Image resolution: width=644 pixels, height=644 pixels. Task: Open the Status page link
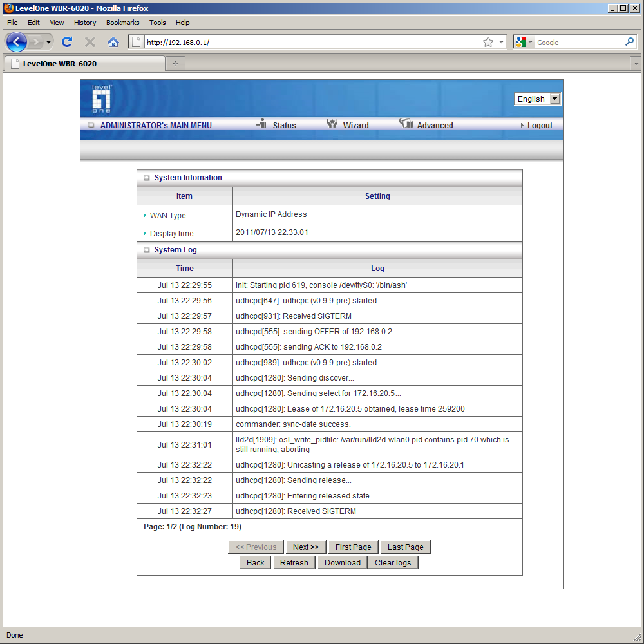(x=284, y=126)
